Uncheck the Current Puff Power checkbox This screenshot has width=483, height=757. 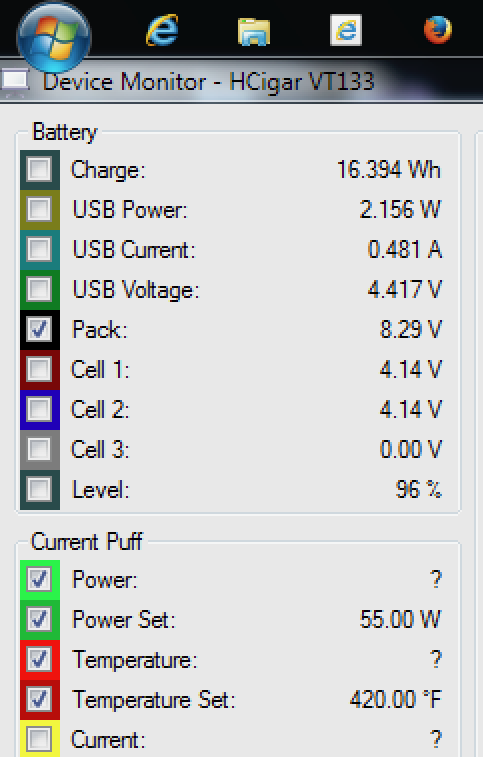[39, 579]
